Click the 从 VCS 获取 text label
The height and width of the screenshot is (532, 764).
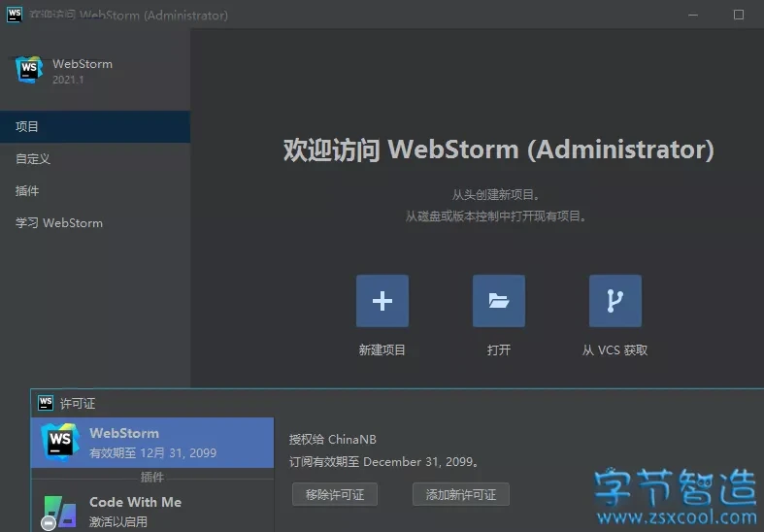pyautogui.click(x=615, y=350)
